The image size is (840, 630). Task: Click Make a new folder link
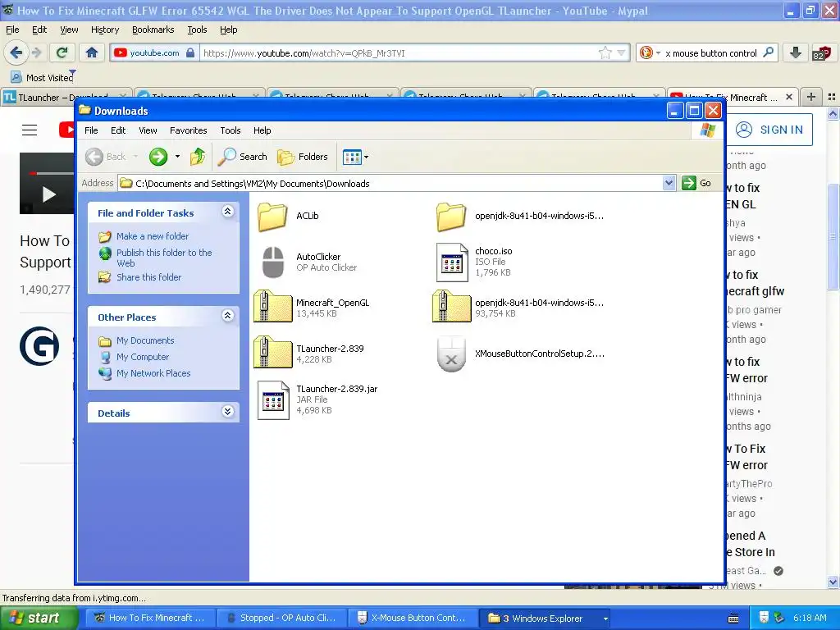(x=153, y=236)
